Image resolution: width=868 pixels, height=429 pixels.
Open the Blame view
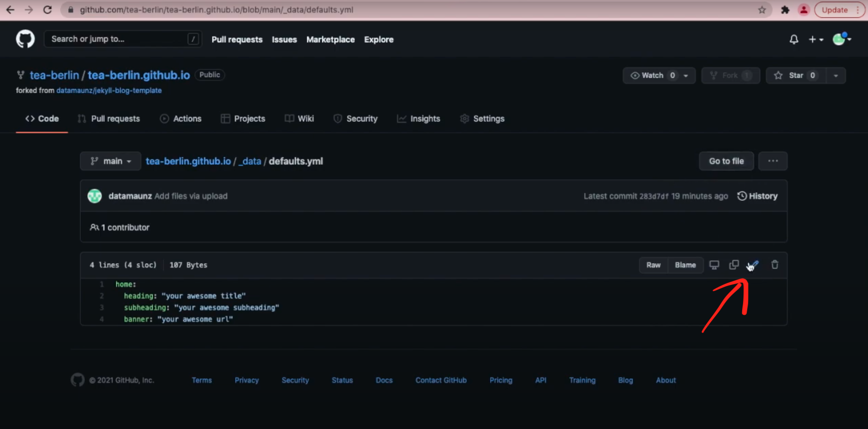coord(685,265)
